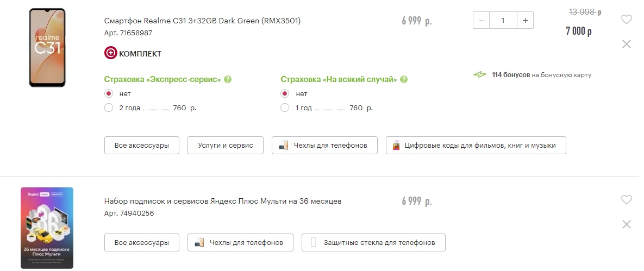Add Realme C31 to favorites heart
This screenshot has height=271, width=644.
tap(627, 20)
